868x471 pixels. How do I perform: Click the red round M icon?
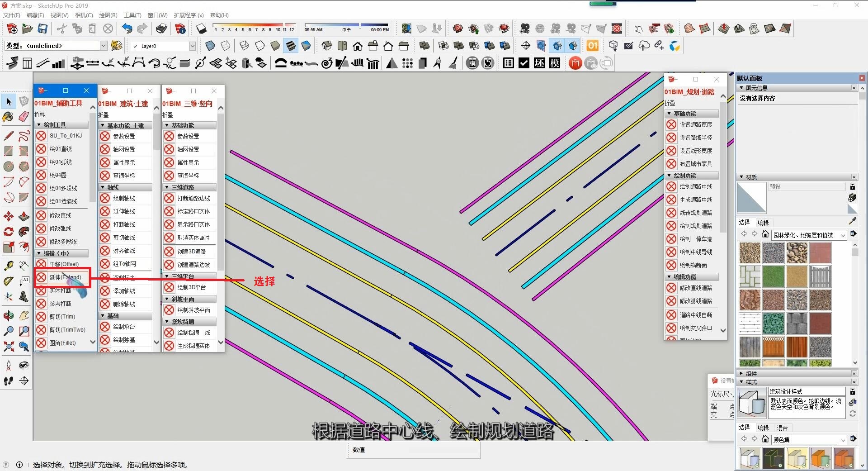click(575, 63)
